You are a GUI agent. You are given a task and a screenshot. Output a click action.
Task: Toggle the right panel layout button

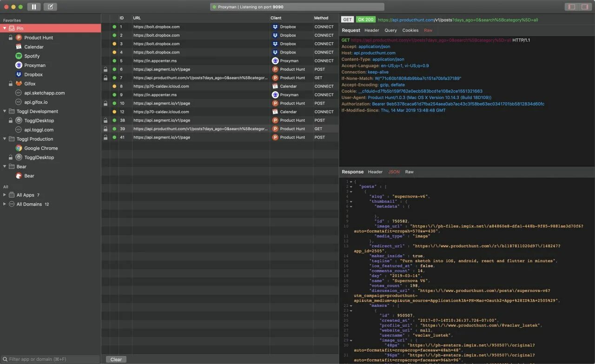(x=584, y=7)
